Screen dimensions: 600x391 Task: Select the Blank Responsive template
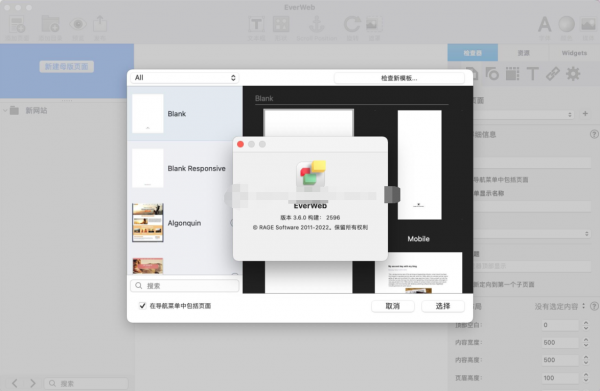pyautogui.click(x=185, y=168)
